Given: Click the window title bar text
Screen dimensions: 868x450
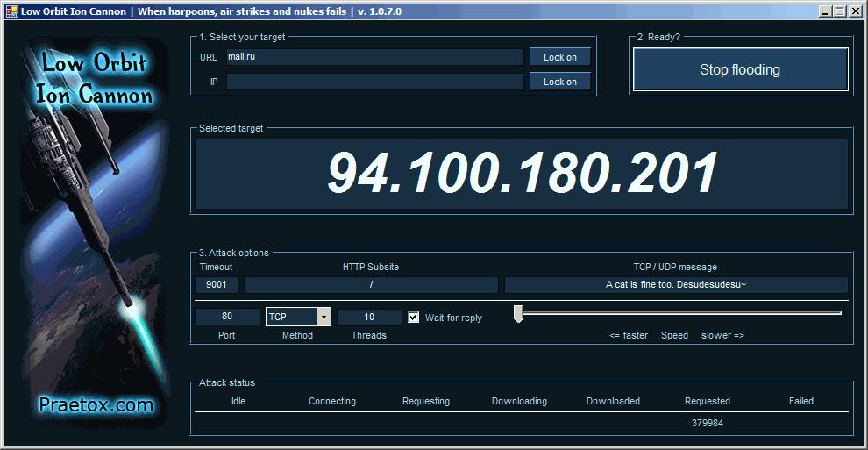Looking at the screenshot, I should point(211,11).
